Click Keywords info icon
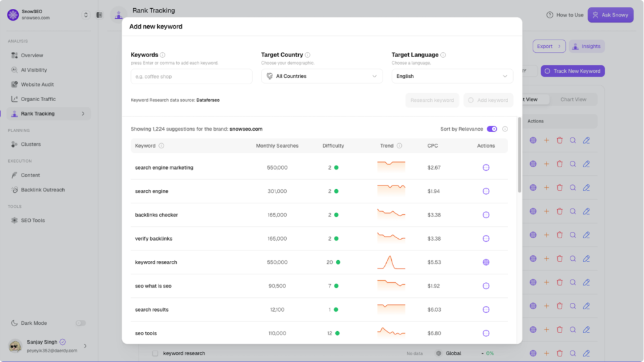 [x=163, y=55]
